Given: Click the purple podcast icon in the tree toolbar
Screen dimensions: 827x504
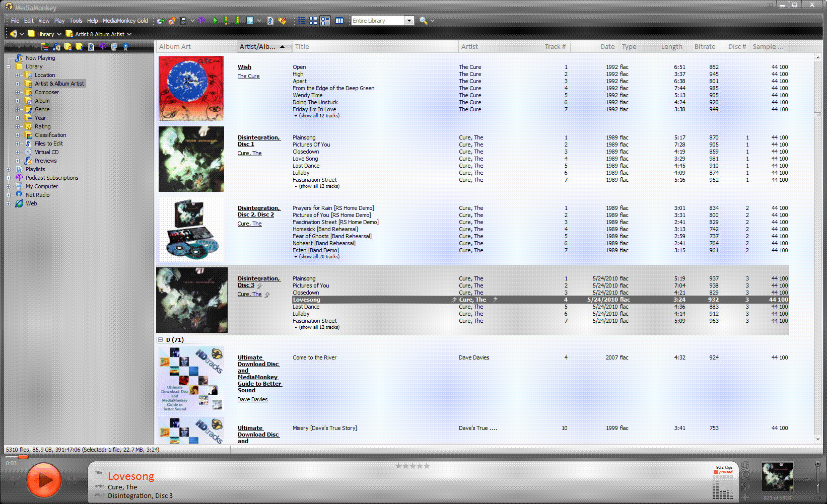Looking at the screenshot, I should (x=102, y=47).
